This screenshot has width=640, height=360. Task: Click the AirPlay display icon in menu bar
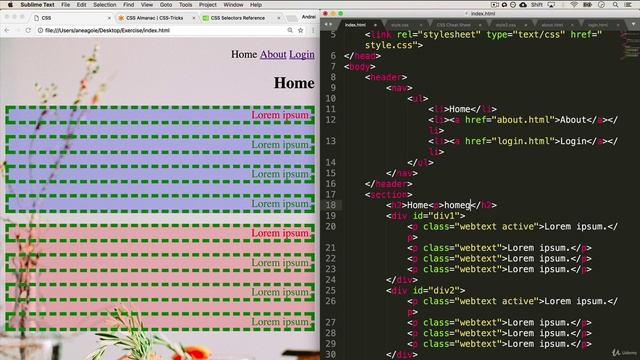(551, 5)
